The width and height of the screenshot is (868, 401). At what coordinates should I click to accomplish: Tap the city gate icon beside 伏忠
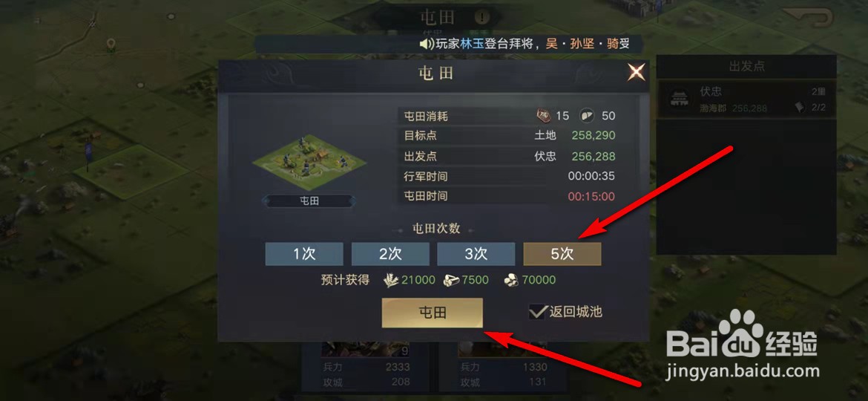(678, 100)
